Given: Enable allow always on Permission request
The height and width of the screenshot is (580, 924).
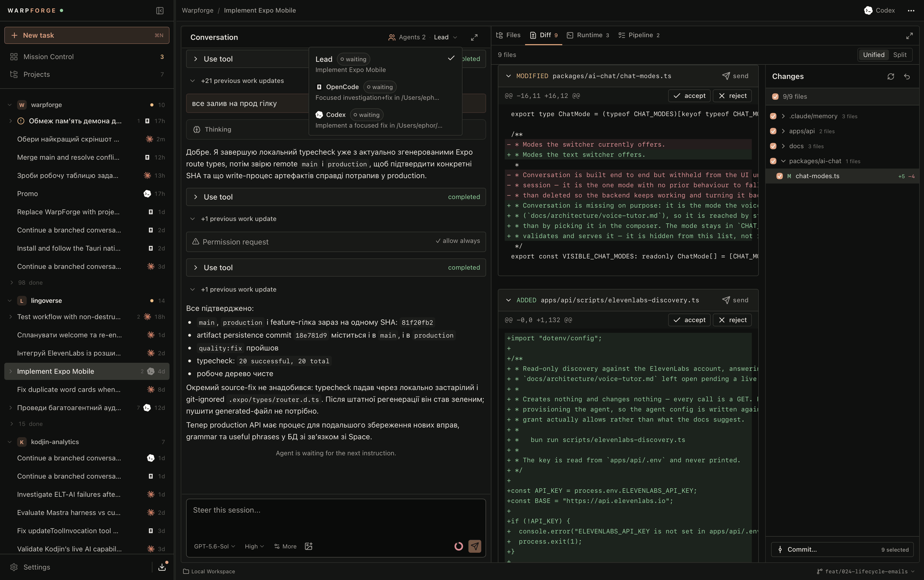Looking at the screenshot, I should pos(457,241).
